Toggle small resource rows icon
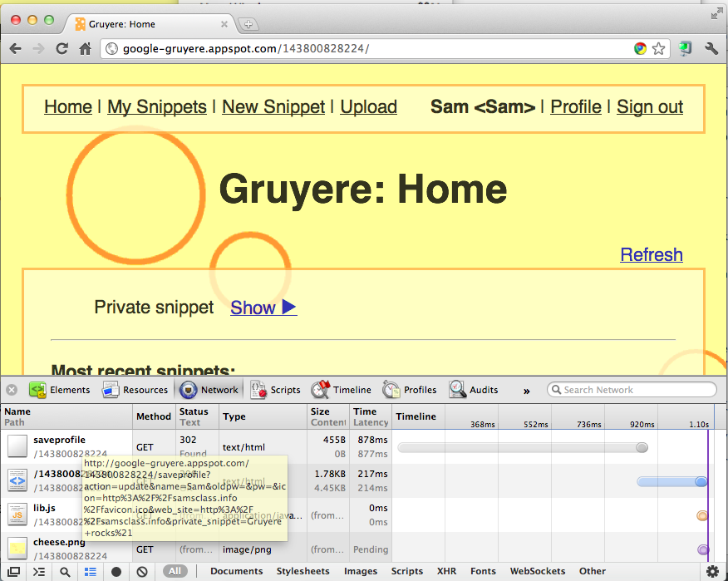This screenshot has height=581, width=728. (91, 572)
